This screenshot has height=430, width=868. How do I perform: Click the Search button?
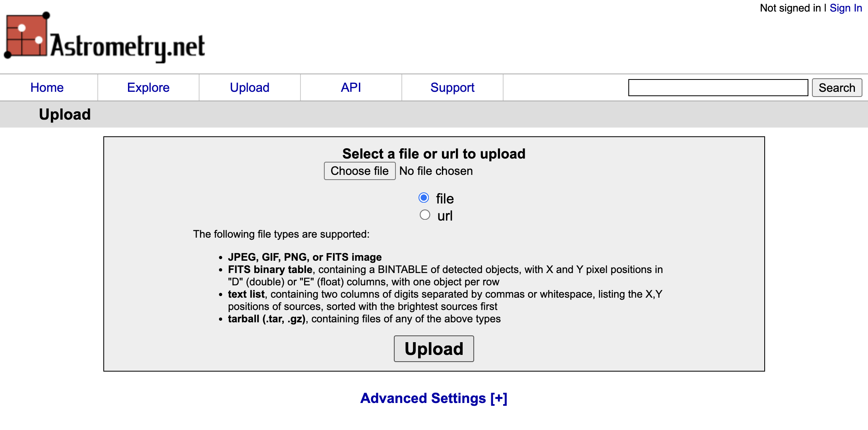837,87
